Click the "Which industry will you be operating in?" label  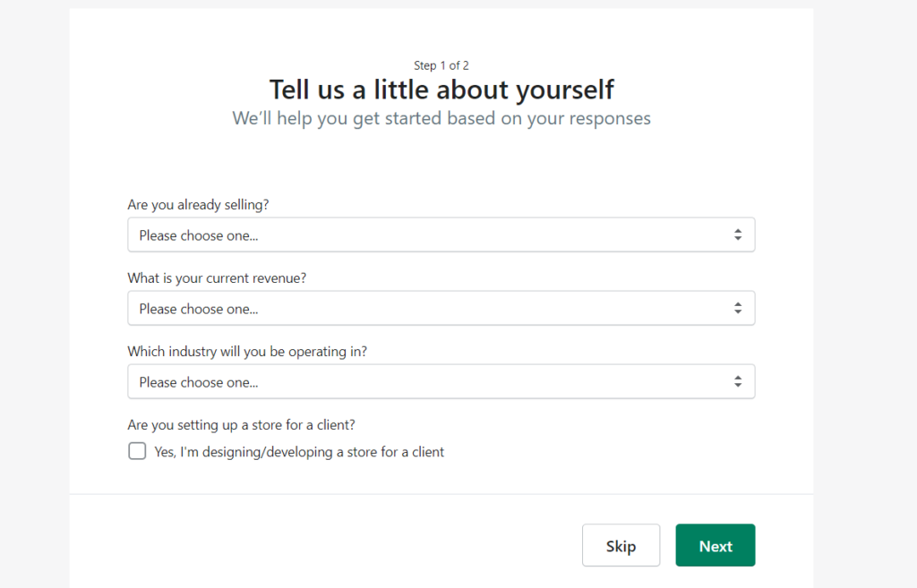pos(247,352)
